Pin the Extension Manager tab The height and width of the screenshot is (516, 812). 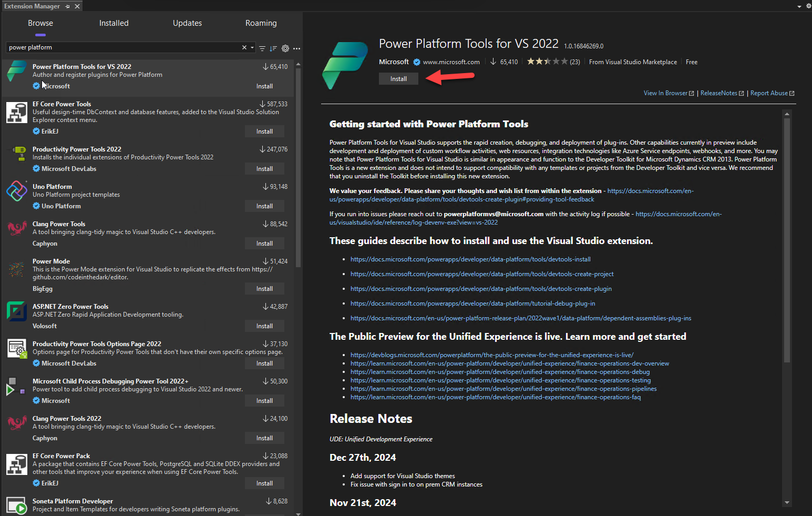(68, 6)
